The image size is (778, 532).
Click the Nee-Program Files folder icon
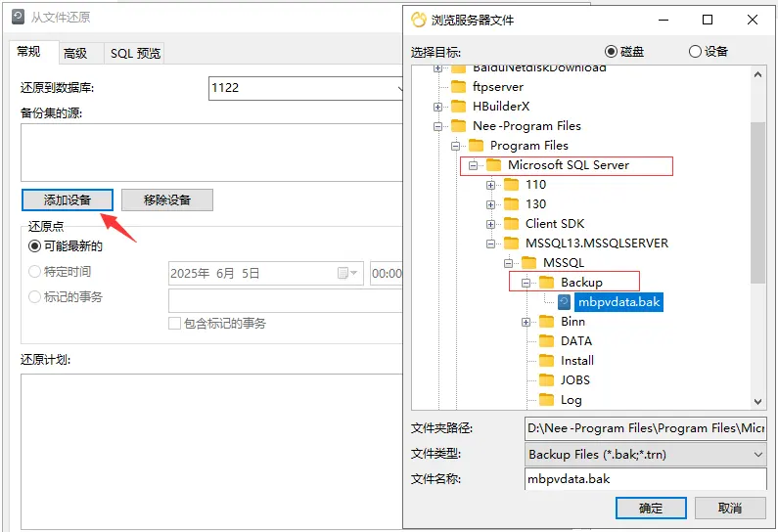pyautogui.click(x=458, y=126)
